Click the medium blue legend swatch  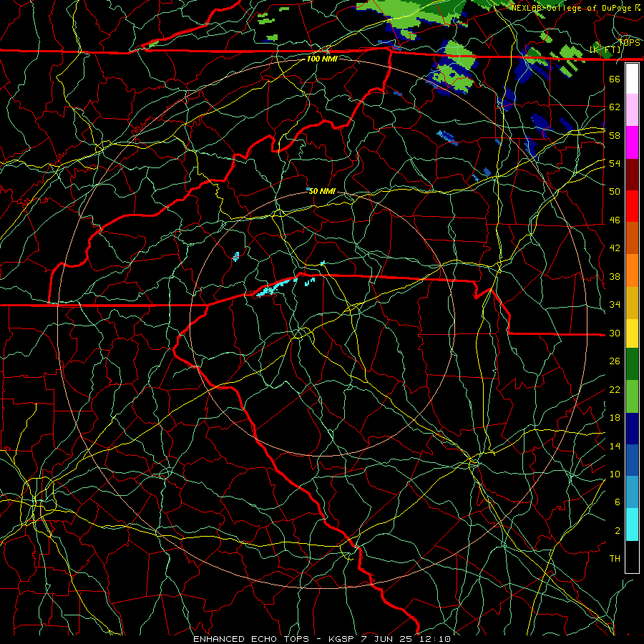pos(632,460)
